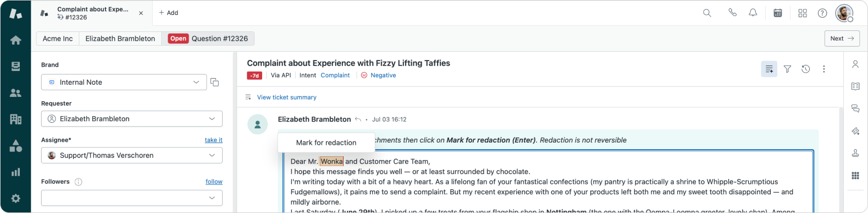This screenshot has width=868, height=213.
Task: Show ticket events history clock icon
Action: pyautogui.click(x=805, y=69)
